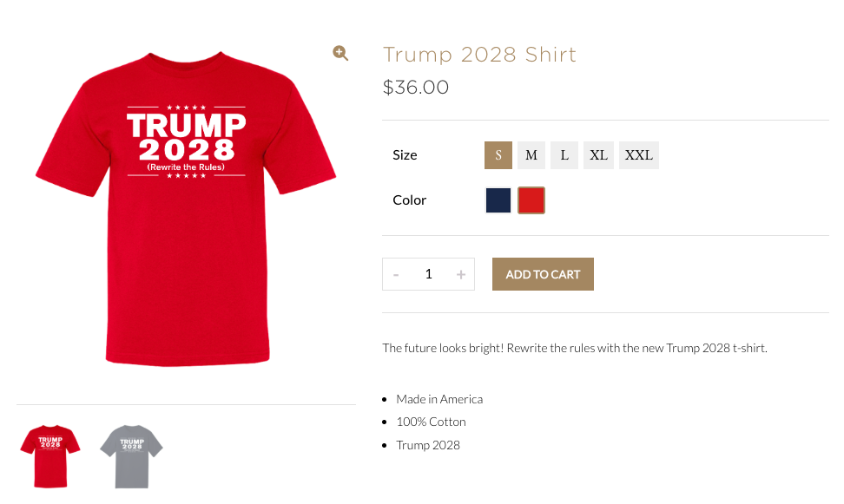Click the quantity input field
Screen dimensions: 844x504
428,274
